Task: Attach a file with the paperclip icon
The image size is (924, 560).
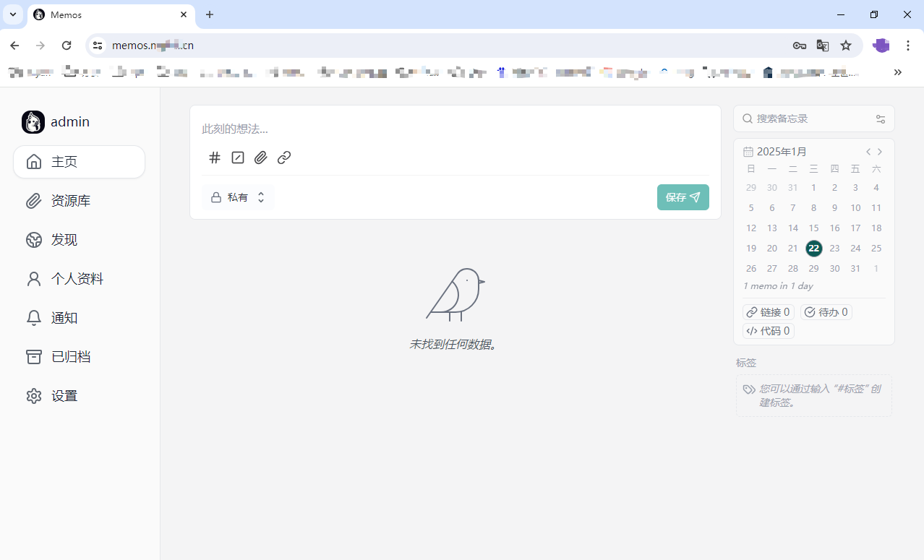Action: coord(261,158)
